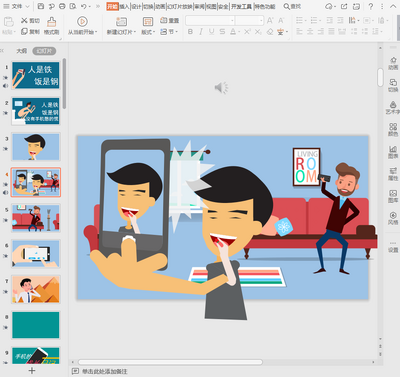The width and height of the screenshot is (400, 377).
Task: Toggle Strikethrough formatting
Action: pos(222,32)
